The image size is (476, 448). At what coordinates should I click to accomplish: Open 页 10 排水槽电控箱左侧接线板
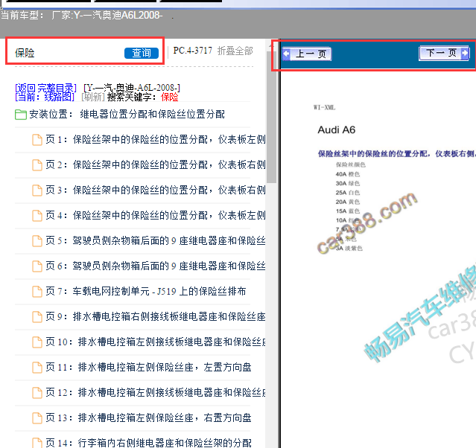click(156, 342)
